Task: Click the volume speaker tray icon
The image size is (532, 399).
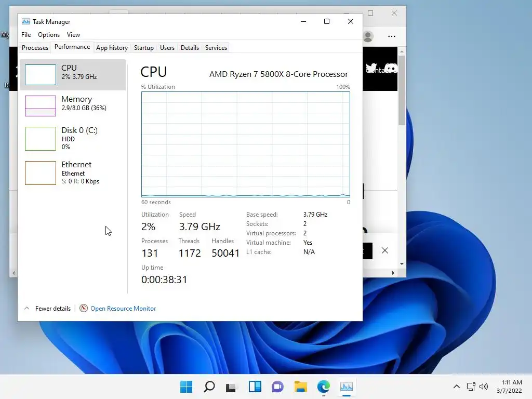Action: click(484, 387)
